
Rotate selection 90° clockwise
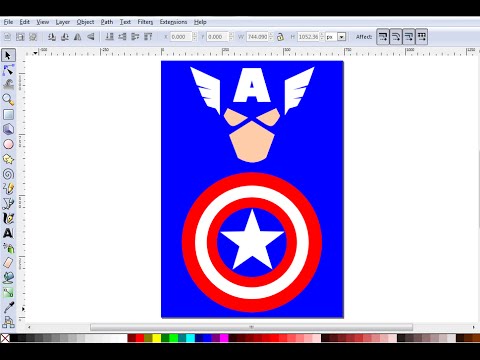pos(65,37)
